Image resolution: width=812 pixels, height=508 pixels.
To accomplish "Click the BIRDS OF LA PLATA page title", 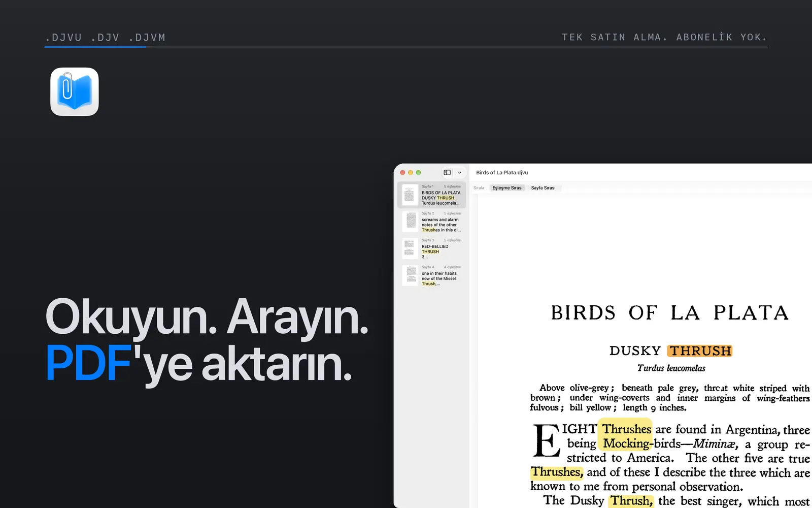I will 669,313.
